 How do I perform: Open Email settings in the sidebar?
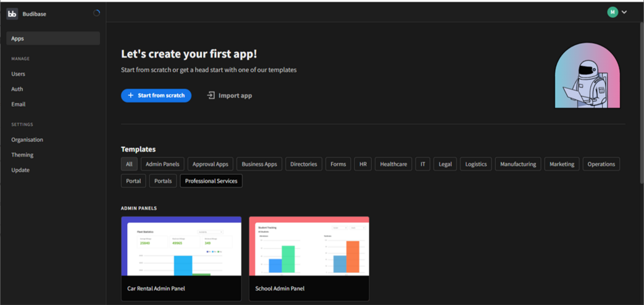coord(18,104)
